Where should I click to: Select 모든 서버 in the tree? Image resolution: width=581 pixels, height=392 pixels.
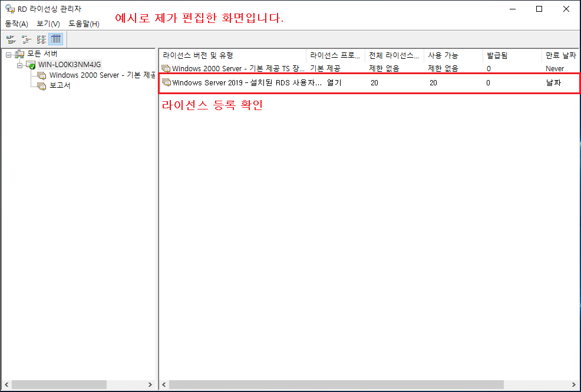coord(42,54)
